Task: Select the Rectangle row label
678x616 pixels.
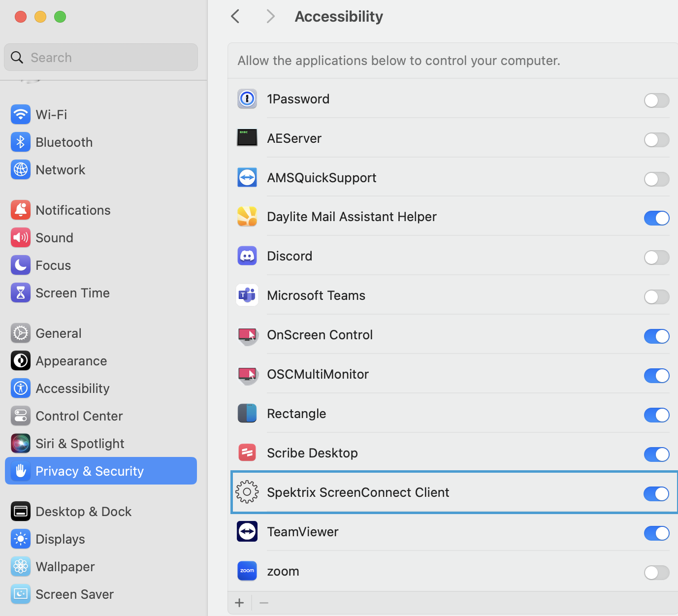Action: [x=296, y=414]
